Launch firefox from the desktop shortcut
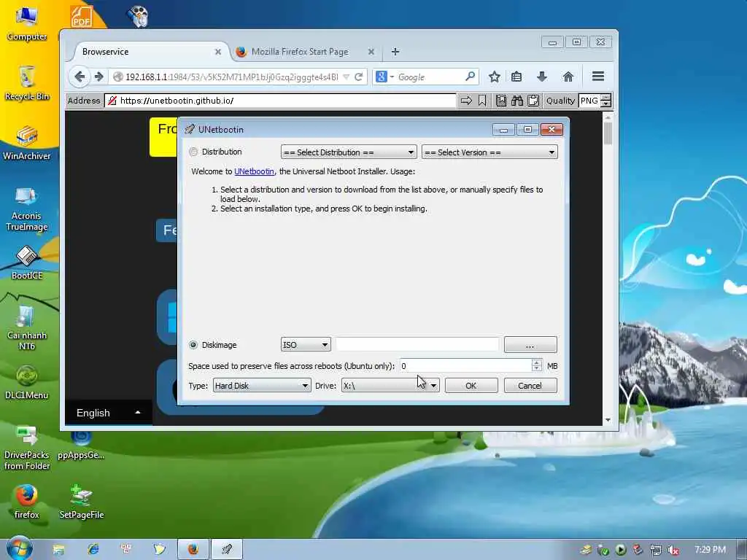 [27, 502]
